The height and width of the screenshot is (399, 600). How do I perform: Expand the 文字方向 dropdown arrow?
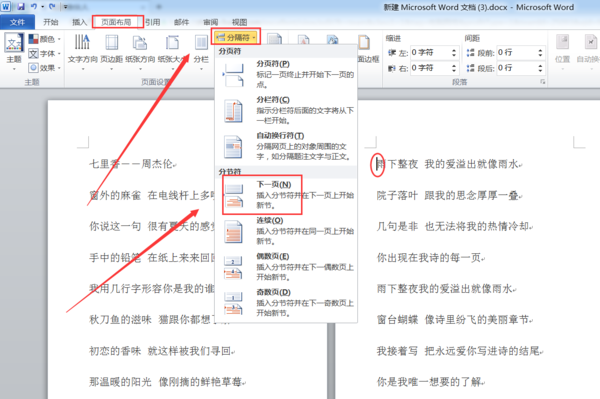(x=83, y=69)
